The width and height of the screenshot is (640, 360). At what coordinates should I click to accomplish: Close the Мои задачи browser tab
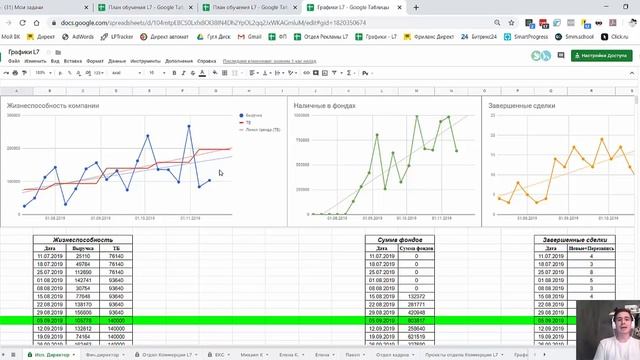pyautogui.click(x=86, y=7)
